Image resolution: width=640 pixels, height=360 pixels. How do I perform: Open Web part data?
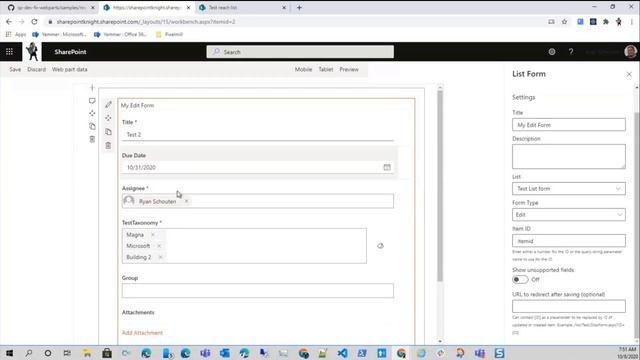(x=69, y=69)
